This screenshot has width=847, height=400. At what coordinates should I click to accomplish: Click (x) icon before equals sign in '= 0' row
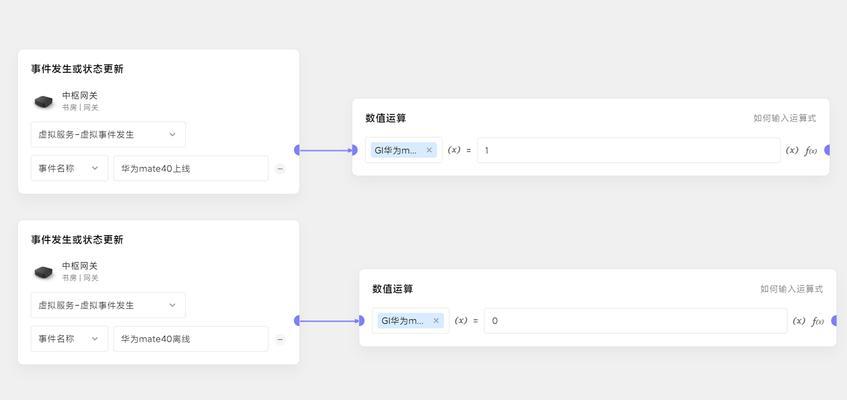(x=461, y=321)
